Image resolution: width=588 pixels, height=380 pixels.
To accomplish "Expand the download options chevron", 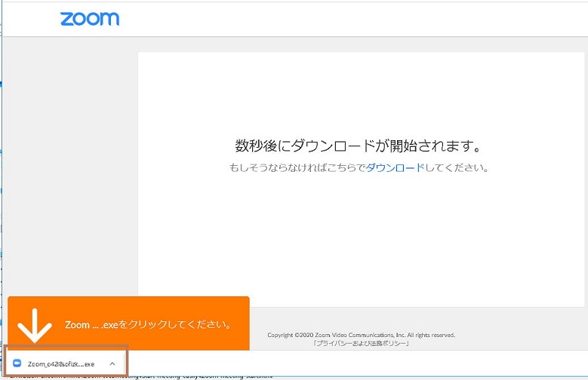I will coord(112,363).
